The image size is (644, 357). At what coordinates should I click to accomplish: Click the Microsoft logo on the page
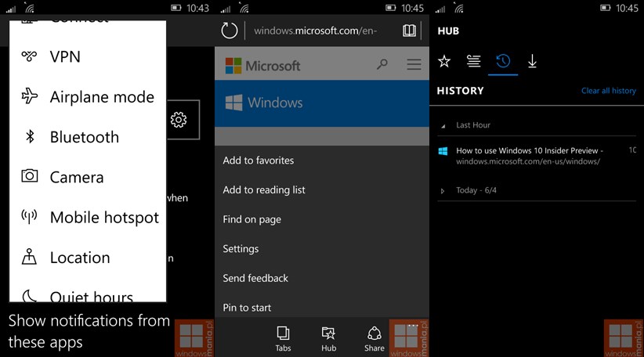coord(263,66)
